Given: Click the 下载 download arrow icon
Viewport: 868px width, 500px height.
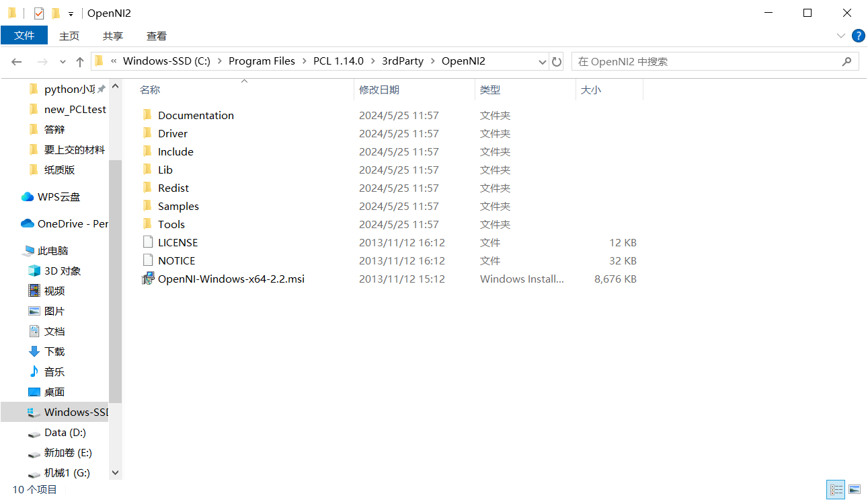Looking at the screenshot, I should [34, 351].
